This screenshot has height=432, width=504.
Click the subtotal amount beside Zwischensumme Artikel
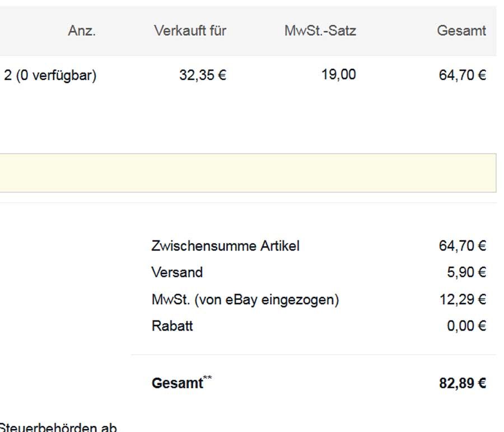point(462,245)
